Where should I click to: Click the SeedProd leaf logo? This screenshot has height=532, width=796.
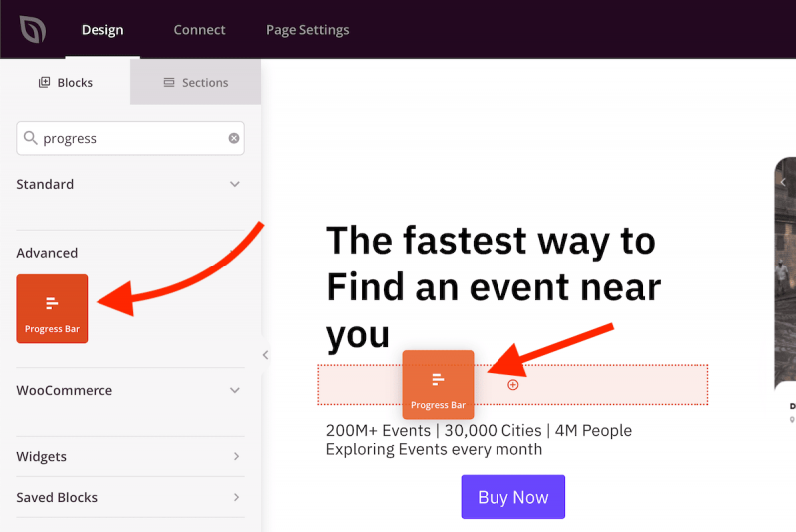(x=33, y=30)
